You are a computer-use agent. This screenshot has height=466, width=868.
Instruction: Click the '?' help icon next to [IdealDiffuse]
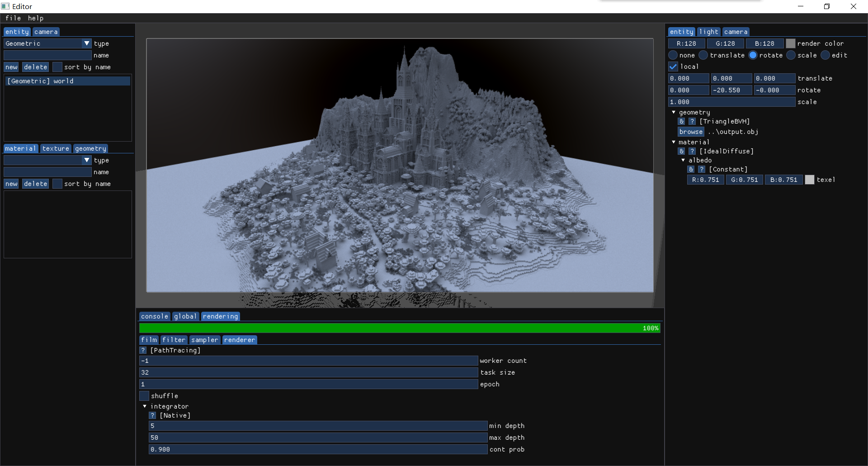point(692,151)
